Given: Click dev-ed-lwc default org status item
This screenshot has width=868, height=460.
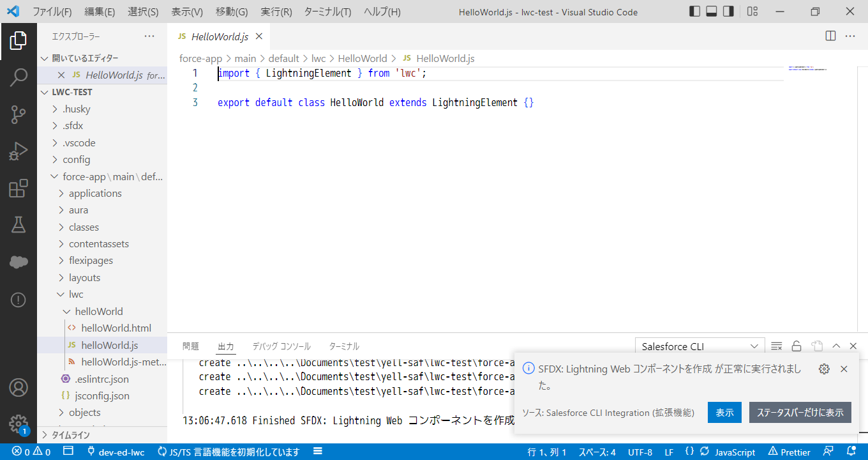Looking at the screenshot, I should [x=116, y=452].
